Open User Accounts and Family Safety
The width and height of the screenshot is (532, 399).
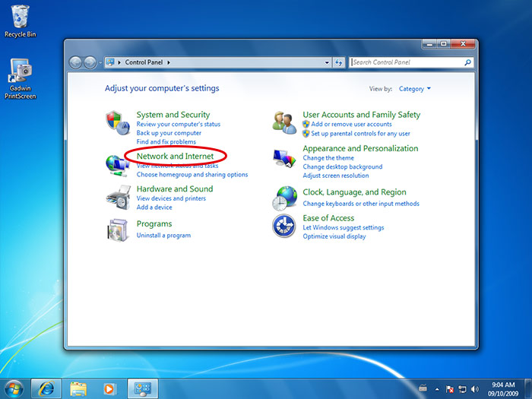[361, 115]
